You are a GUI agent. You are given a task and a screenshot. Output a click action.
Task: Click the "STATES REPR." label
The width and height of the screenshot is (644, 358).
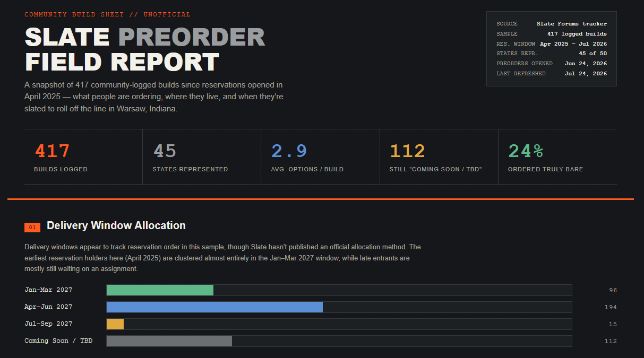pos(518,54)
